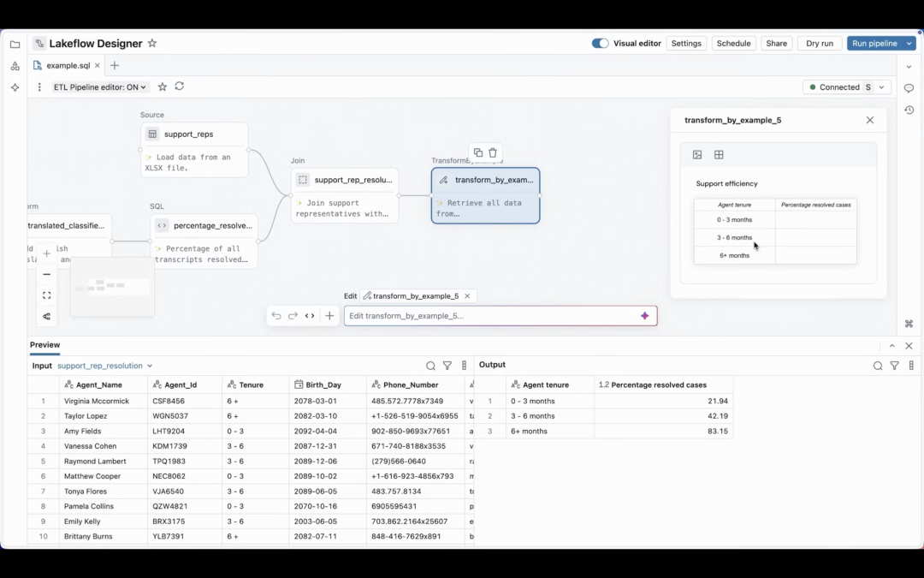Select the support_rep_resolu... join node
Image resolution: width=924 pixels, height=578 pixels.
coord(345,195)
